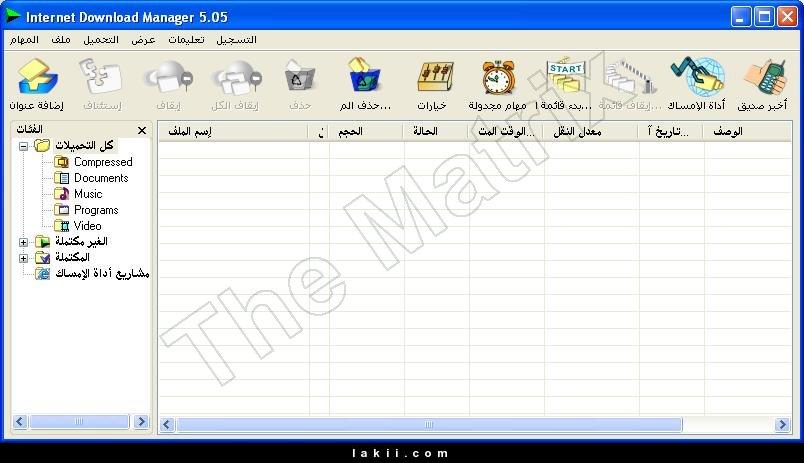Click the Delete (حذف) trash bin icon
The height and width of the screenshot is (463, 804).
tap(299, 78)
